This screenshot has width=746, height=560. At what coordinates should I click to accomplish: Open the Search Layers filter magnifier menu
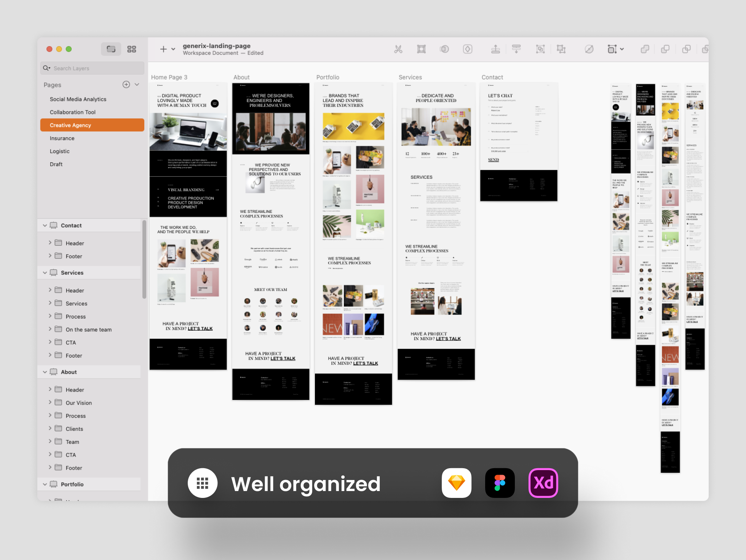46,68
